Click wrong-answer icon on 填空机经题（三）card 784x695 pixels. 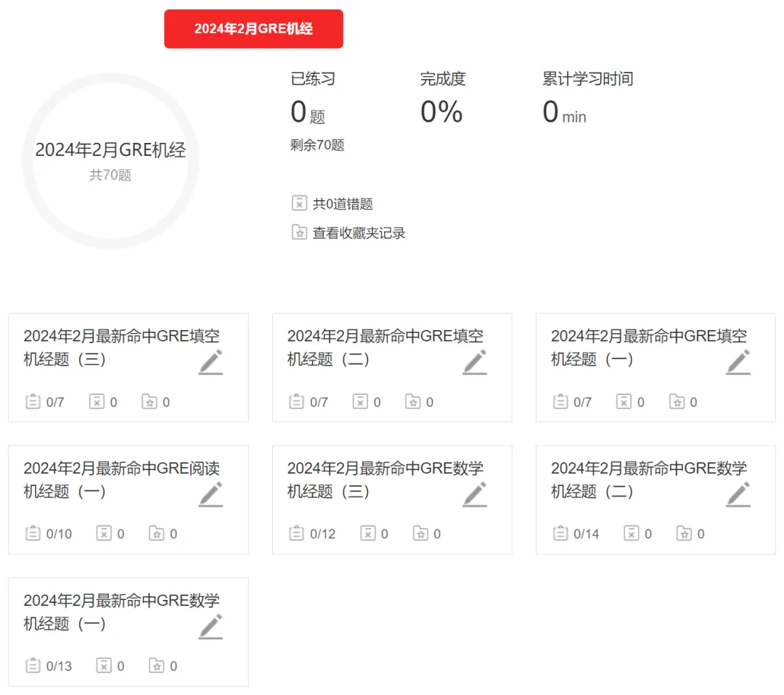click(97, 402)
